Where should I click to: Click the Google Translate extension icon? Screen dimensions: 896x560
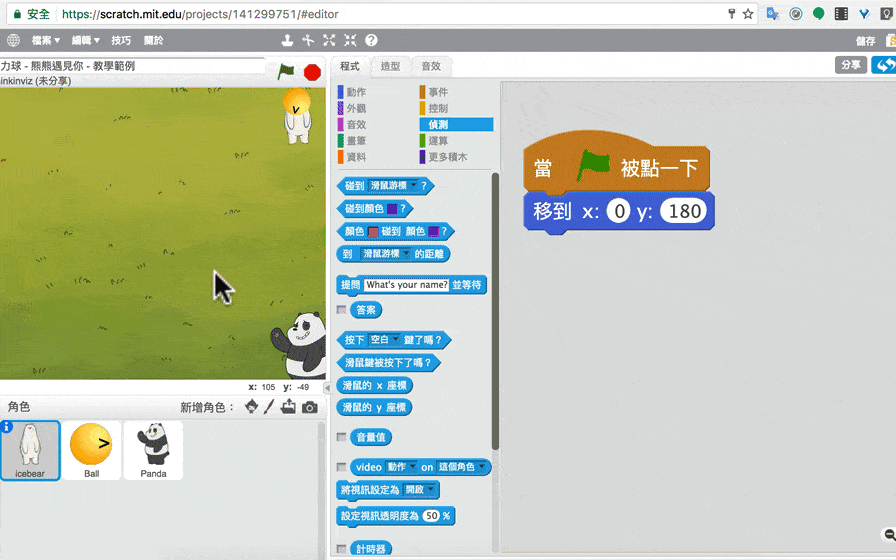click(x=773, y=14)
